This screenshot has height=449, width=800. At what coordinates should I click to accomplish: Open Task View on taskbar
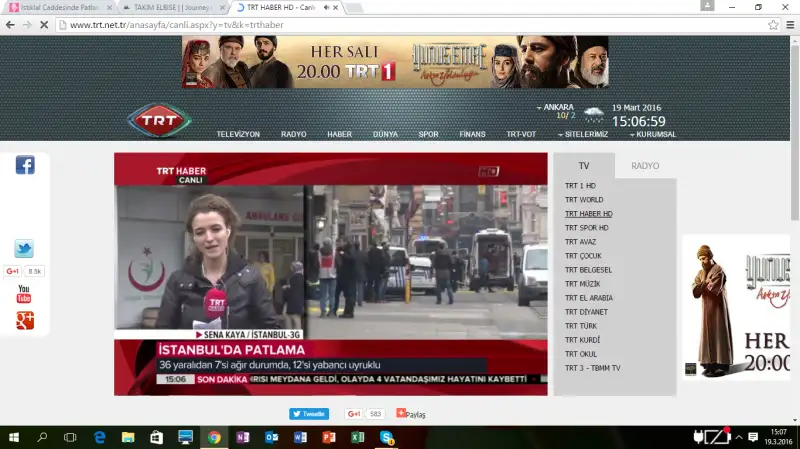(70, 437)
